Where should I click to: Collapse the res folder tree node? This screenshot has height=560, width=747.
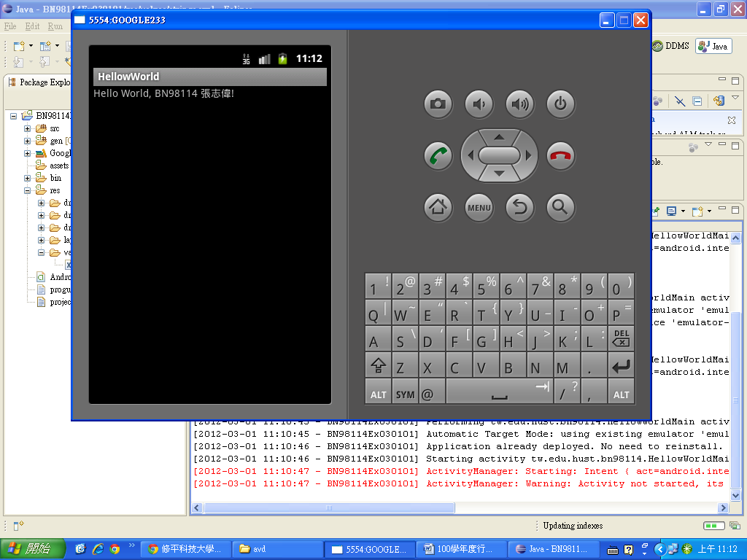pos(28,190)
